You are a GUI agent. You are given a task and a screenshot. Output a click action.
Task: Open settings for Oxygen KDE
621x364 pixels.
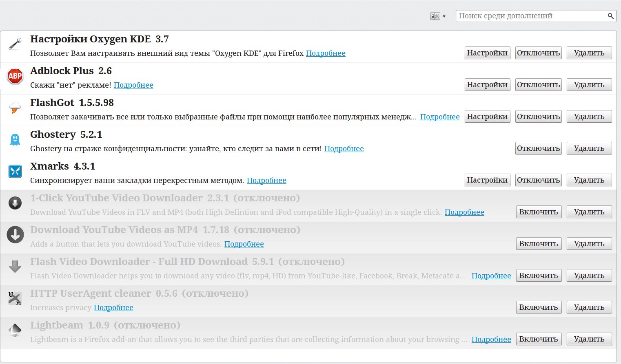(487, 53)
